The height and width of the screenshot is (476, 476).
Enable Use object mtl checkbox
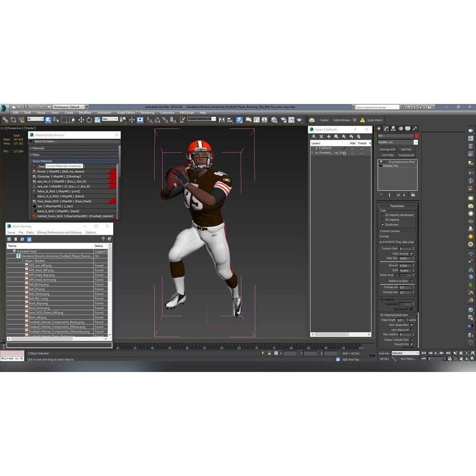pos(411,330)
